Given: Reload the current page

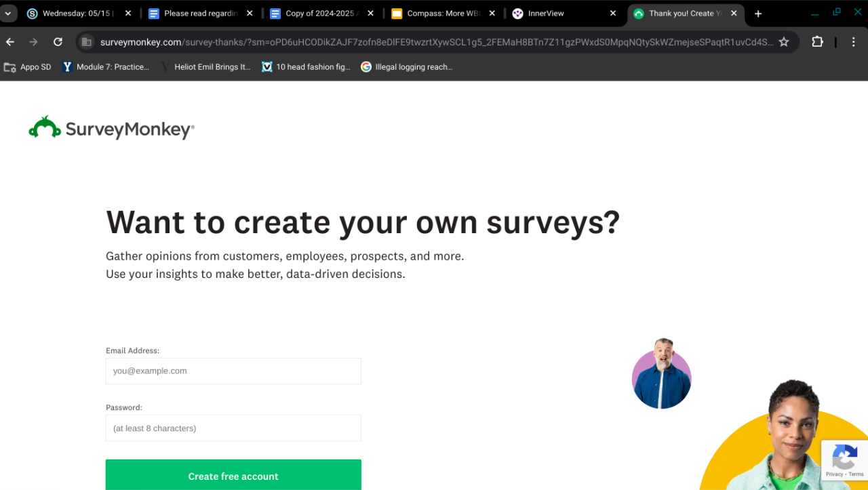Looking at the screenshot, I should pyautogui.click(x=58, y=42).
